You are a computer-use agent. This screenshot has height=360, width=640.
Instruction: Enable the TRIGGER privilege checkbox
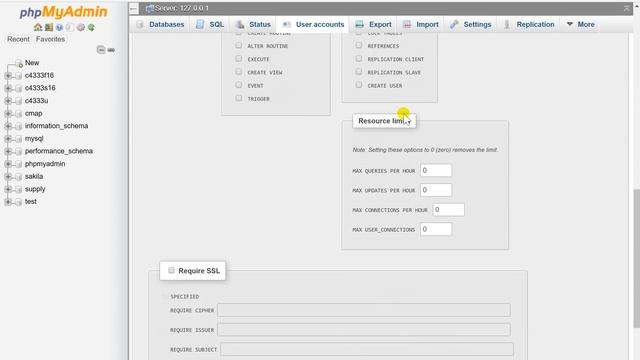239,98
